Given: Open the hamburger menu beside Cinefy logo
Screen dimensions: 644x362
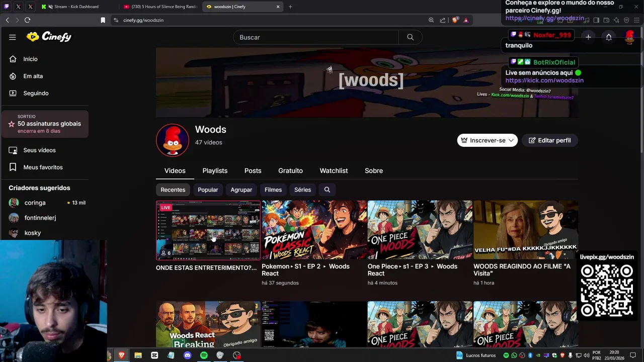Looking at the screenshot, I should [13, 37].
